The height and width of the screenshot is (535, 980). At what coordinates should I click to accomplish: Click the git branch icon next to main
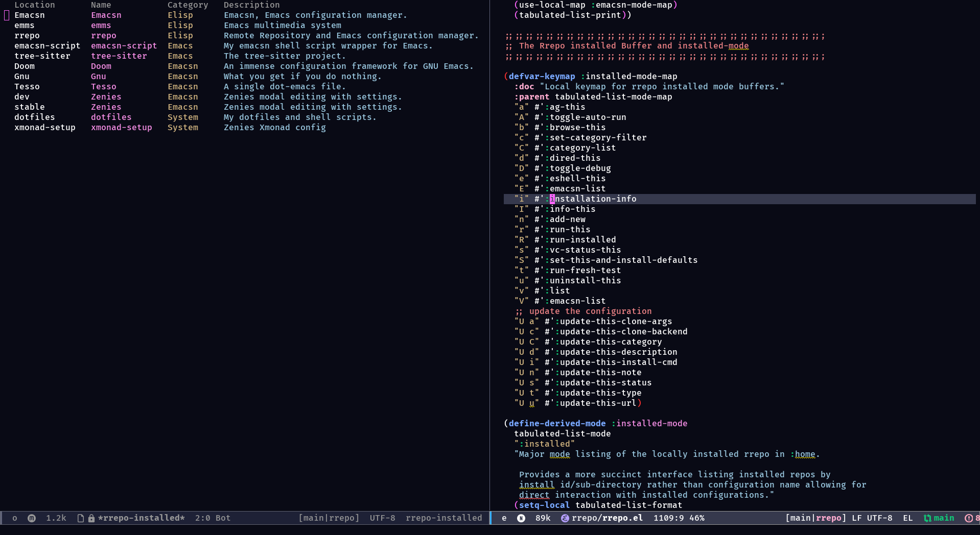[x=927, y=518]
